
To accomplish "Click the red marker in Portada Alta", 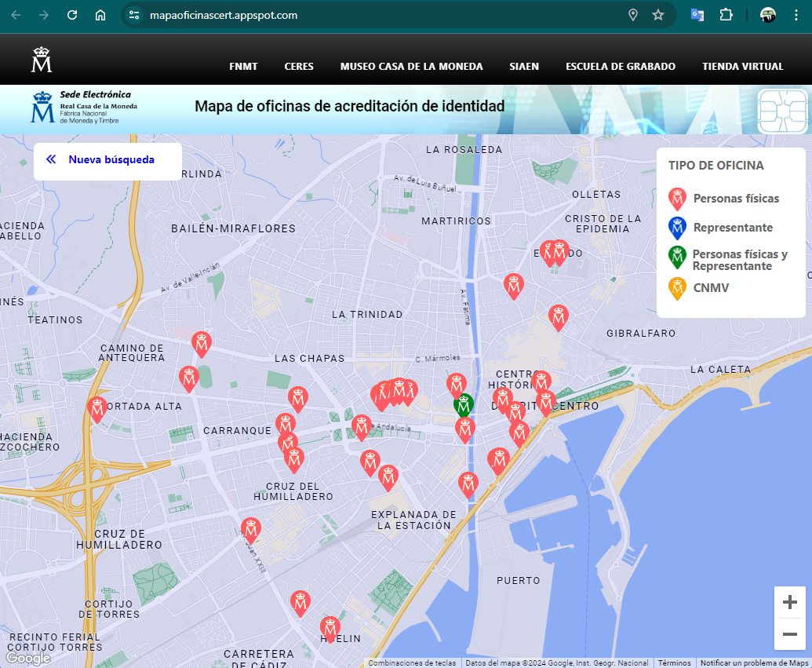I will coord(98,408).
